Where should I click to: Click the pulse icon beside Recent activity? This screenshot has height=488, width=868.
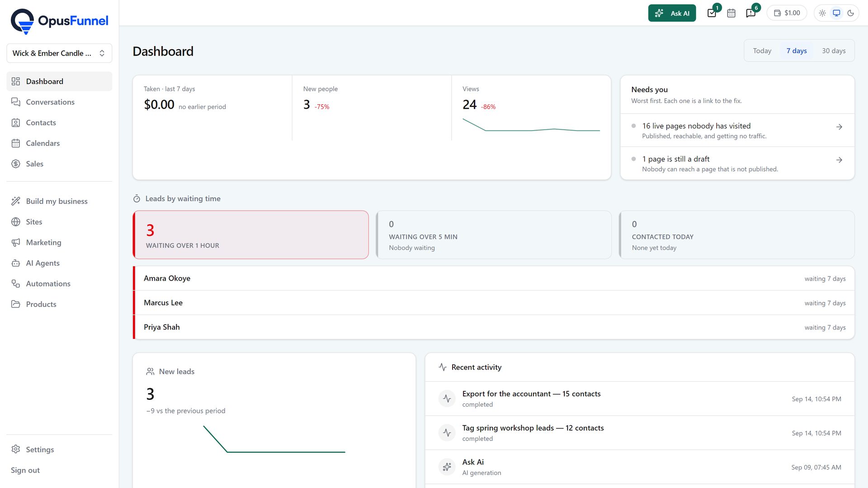443,367
